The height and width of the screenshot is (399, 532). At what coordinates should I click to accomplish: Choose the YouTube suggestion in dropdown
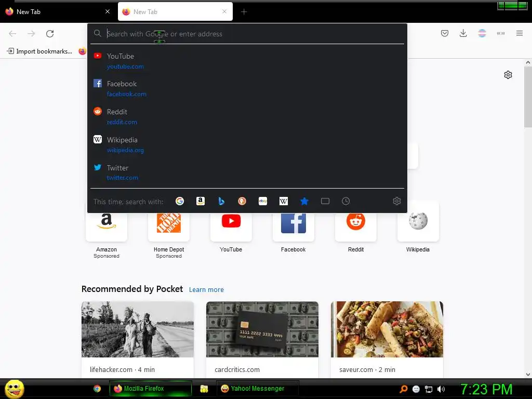(247, 61)
